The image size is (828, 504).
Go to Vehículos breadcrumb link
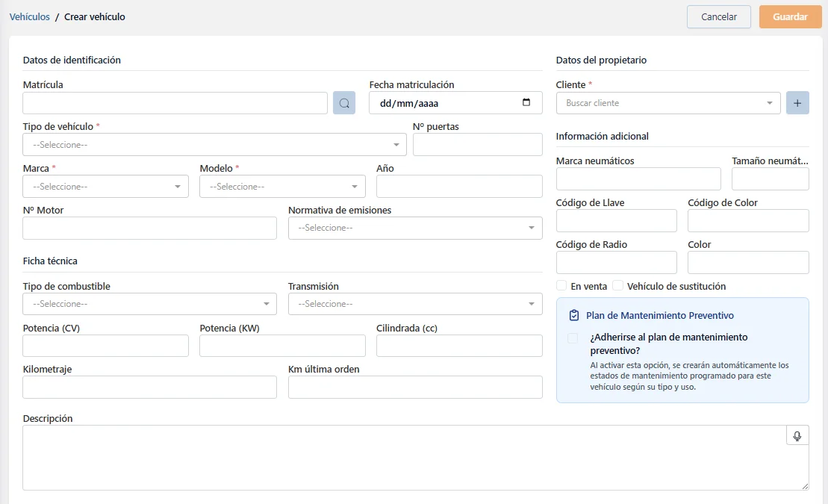point(30,16)
